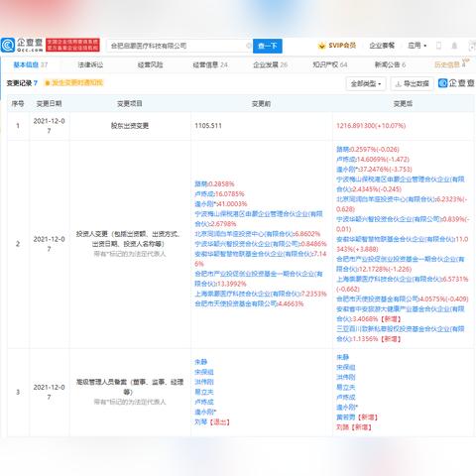This screenshot has height=476, width=476.
Task: Open 朱静 in row 3 before column
Action: point(201,362)
